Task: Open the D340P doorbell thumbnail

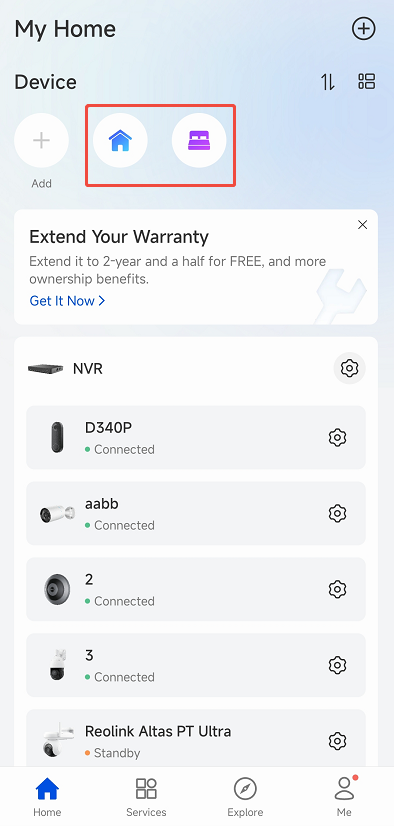Action: pos(57,437)
